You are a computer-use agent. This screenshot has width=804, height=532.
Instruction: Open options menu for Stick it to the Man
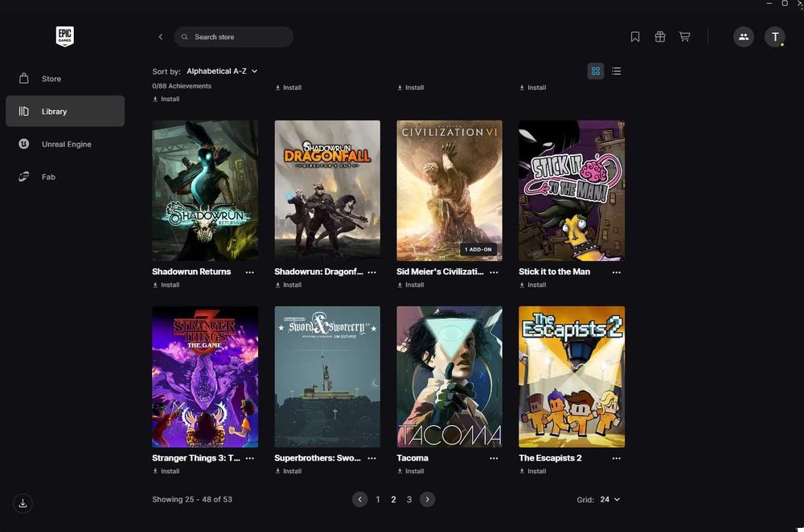point(617,272)
